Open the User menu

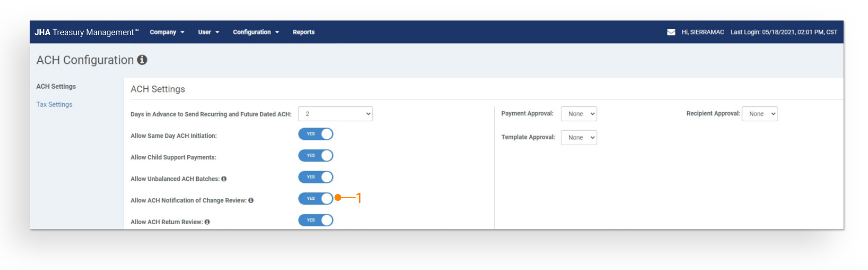point(208,32)
